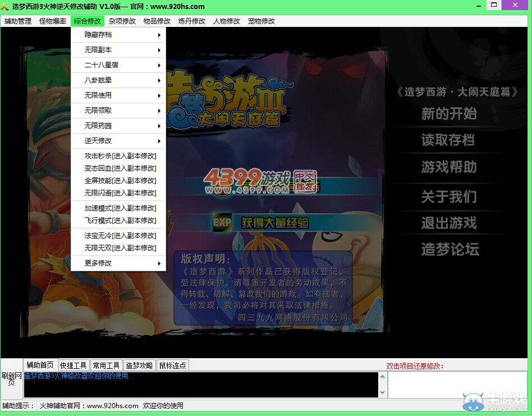Switch to the 造梦攻略 tab

click(x=139, y=365)
